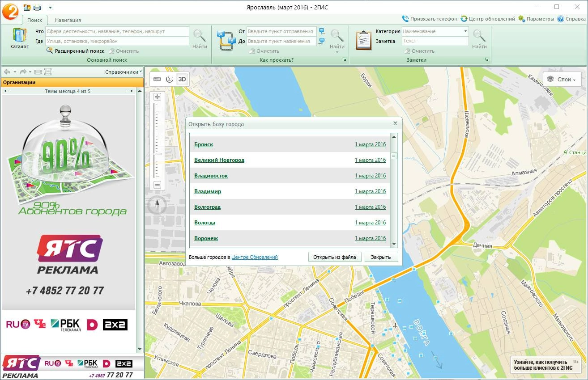
Task: Click the map compass control
Action: click(157, 205)
